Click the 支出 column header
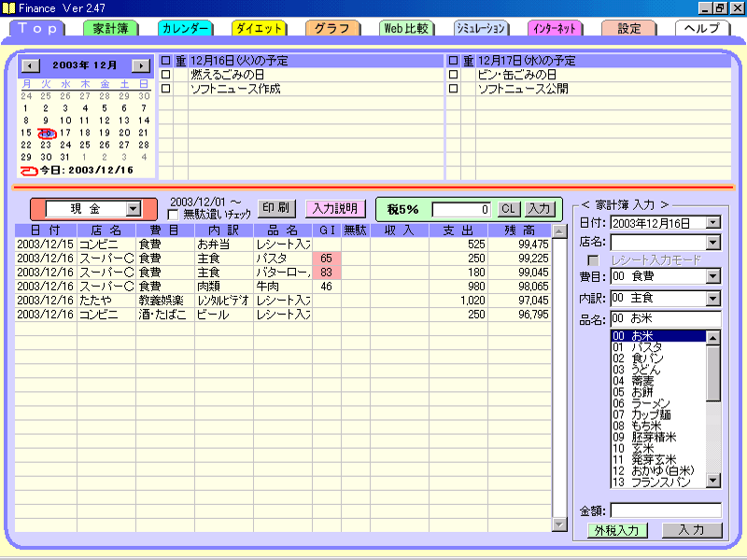 click(458, 231)
